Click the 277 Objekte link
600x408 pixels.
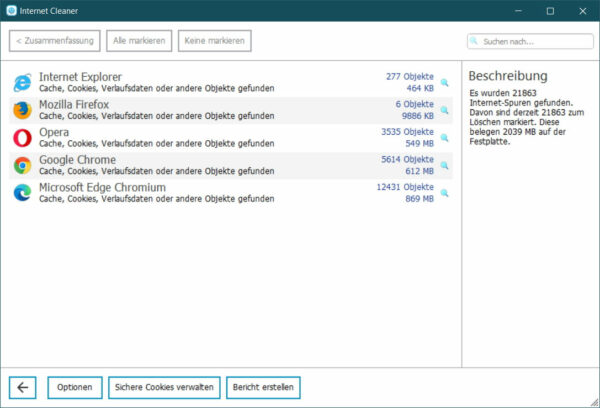(410, 77)
